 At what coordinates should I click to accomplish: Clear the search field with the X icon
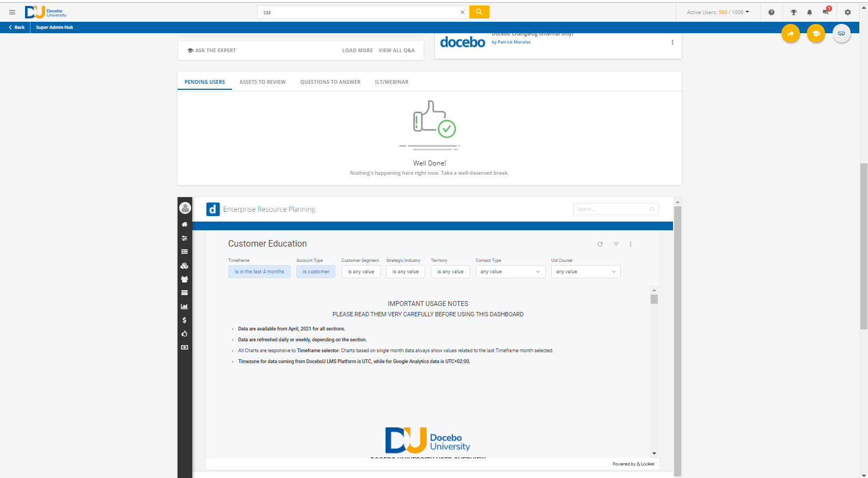point(462,12)
